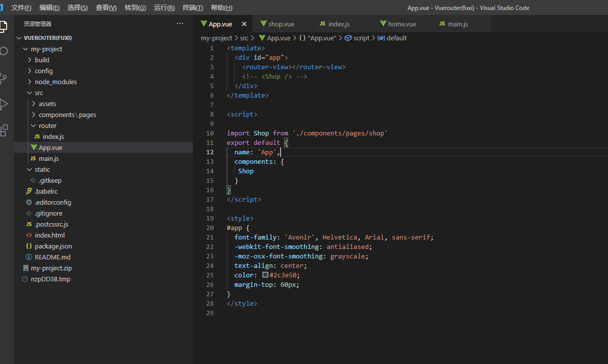
Task: Expand the assets folder
Action: click(x=33, y=104)
